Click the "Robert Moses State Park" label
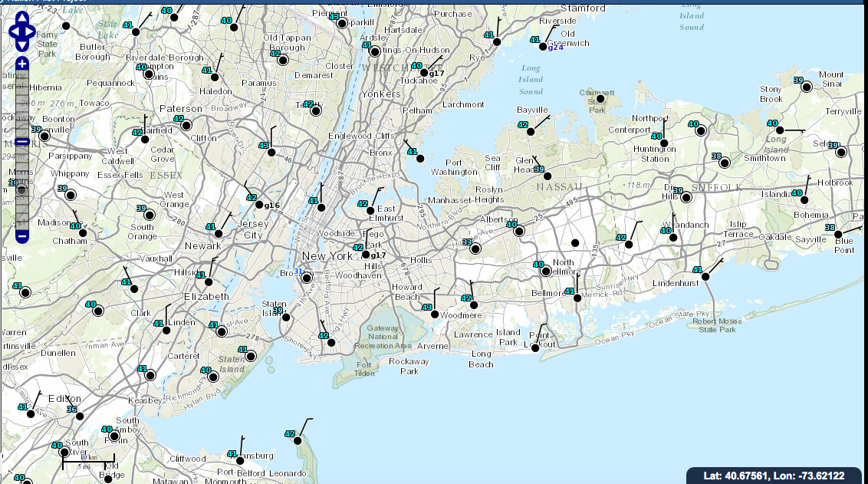The height and width of the screenshot is (484, 868). 717,325
